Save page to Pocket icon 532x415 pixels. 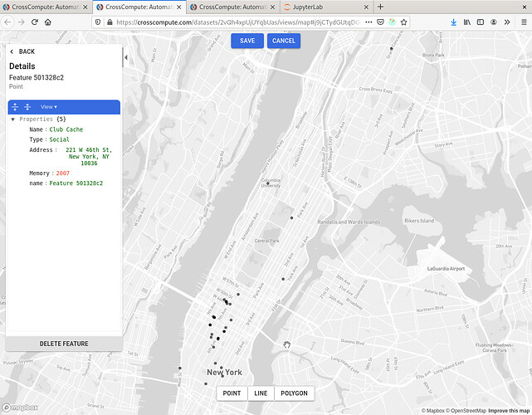point(380,22)
